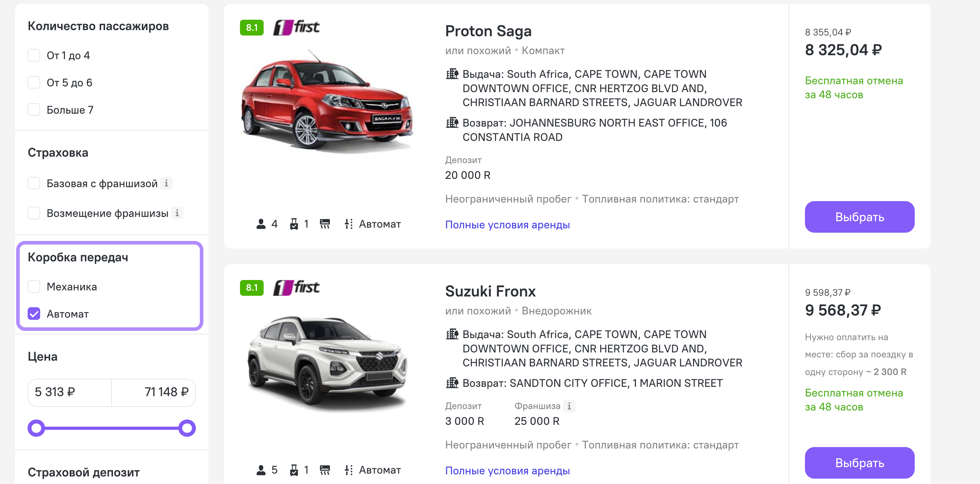Enable the Больше 7 passengers filter
Viewport: 980px width, 484px height.
coord(34,110)
